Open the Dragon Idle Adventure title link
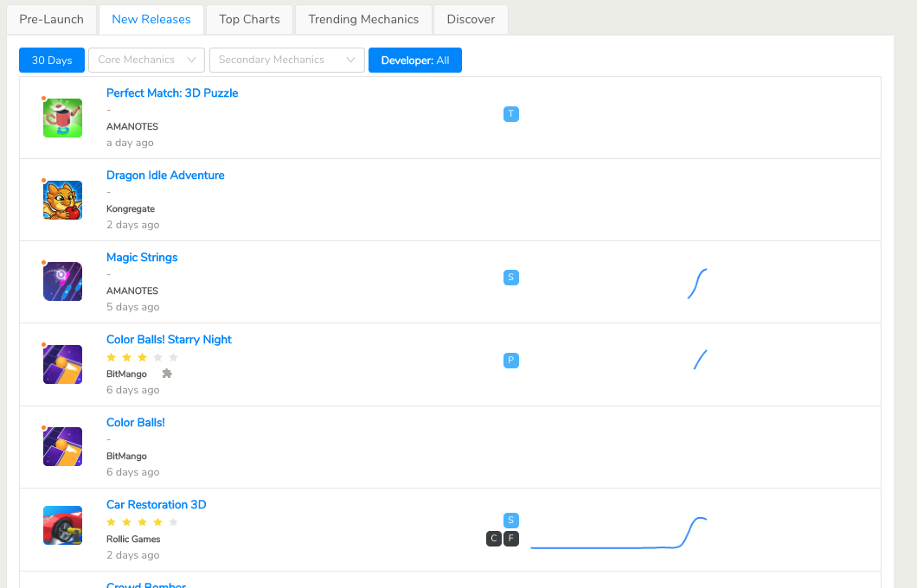 coord(165,176)
